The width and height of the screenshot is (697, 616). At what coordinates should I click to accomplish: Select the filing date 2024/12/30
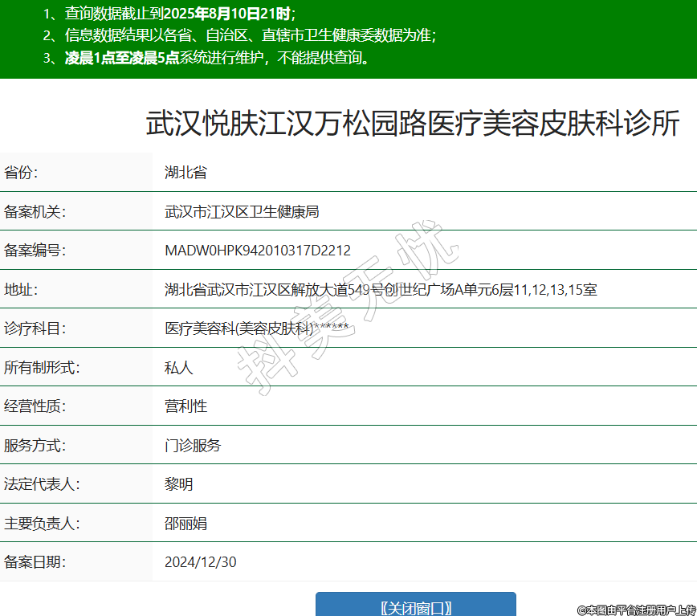tap(200, 562)
